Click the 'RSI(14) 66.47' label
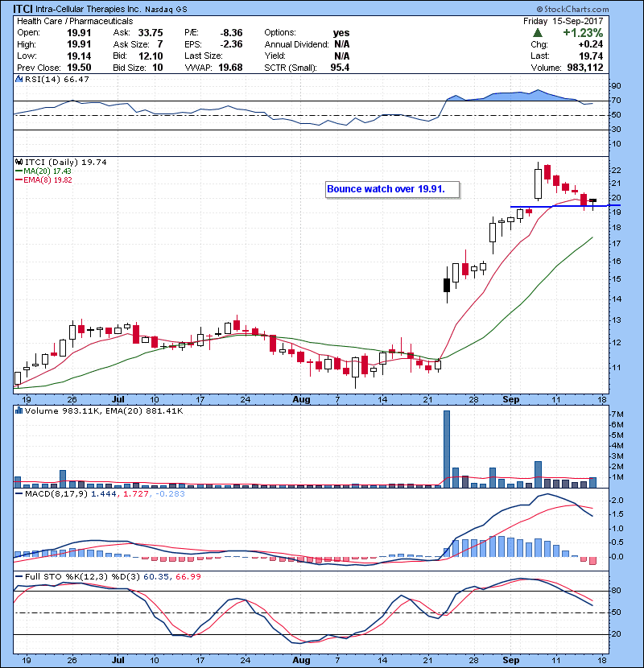Image resolution: width=644 pixels, height=668 pixels. 56,79
